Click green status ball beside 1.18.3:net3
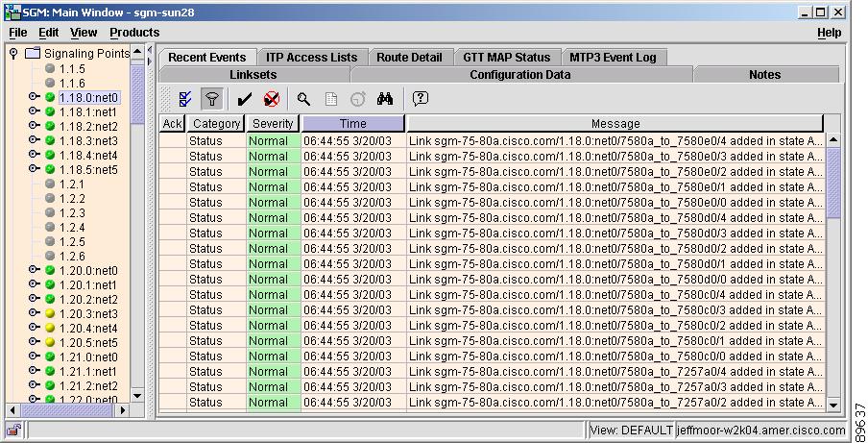Screen dimensions: 868x443 click(x=50, y=140)
